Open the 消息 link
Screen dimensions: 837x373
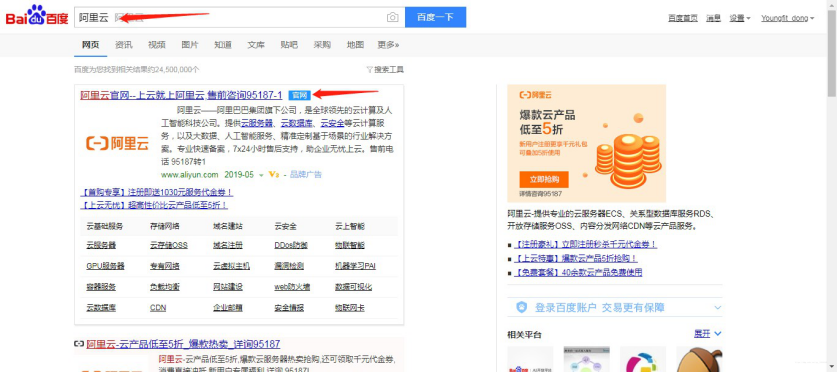[x=714, y=18]
